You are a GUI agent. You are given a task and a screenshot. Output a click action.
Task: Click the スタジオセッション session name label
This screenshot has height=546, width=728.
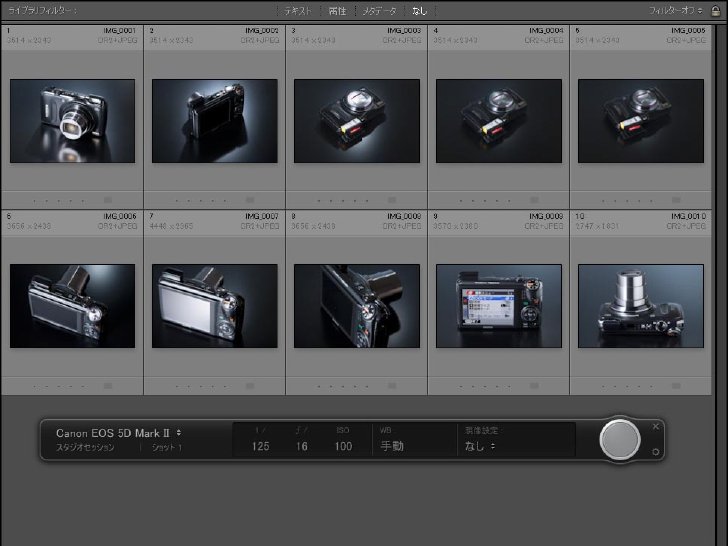(85, 448)
